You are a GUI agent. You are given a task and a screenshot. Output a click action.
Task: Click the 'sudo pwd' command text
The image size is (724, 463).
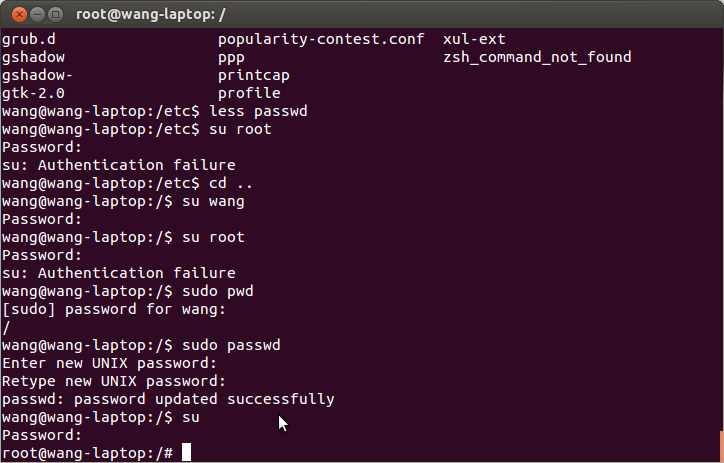(x=217, y=291)
